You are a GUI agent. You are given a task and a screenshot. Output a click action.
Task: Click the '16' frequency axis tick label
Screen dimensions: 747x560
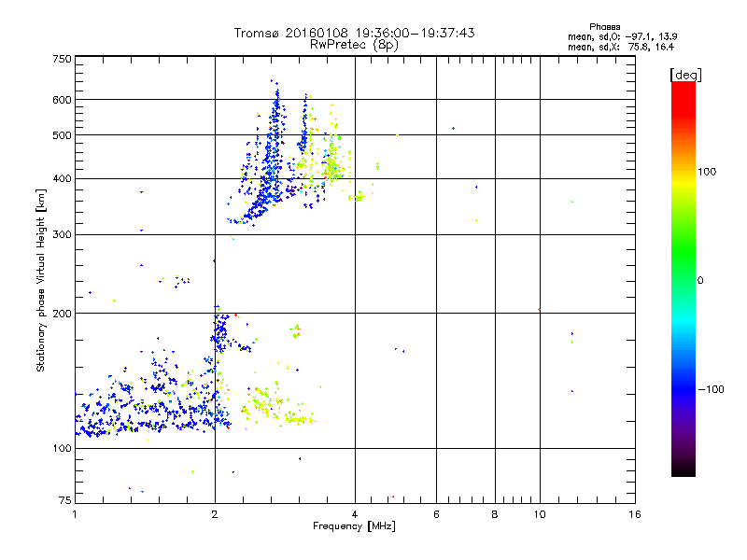(x=635, y=514)
